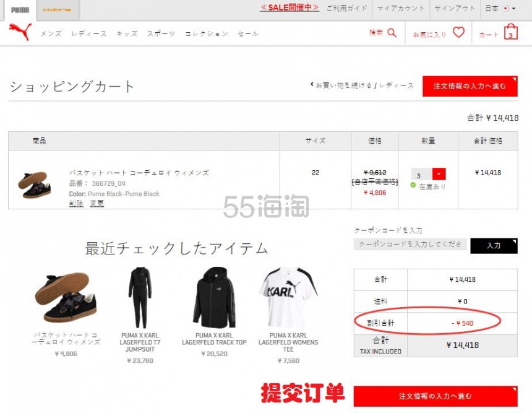
Task: Click サインアウト link
Action: 454,8
